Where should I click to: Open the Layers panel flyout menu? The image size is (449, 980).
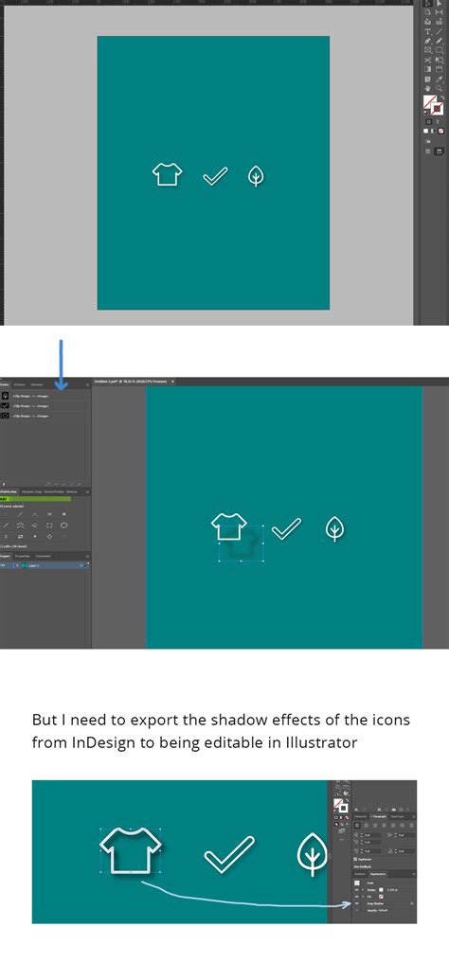(87, 556)
